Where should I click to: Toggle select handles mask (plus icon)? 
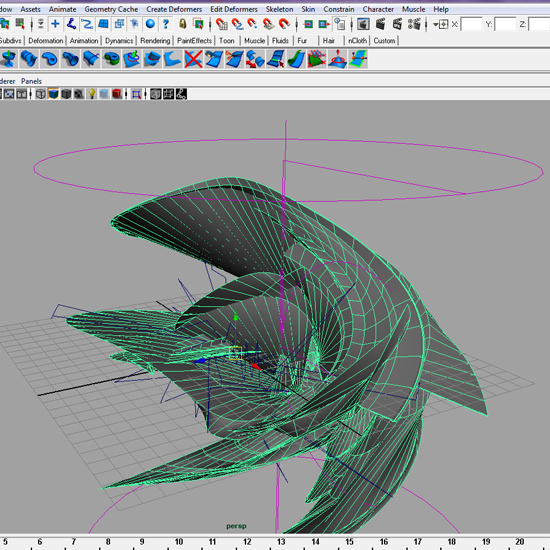coord(55,24)
